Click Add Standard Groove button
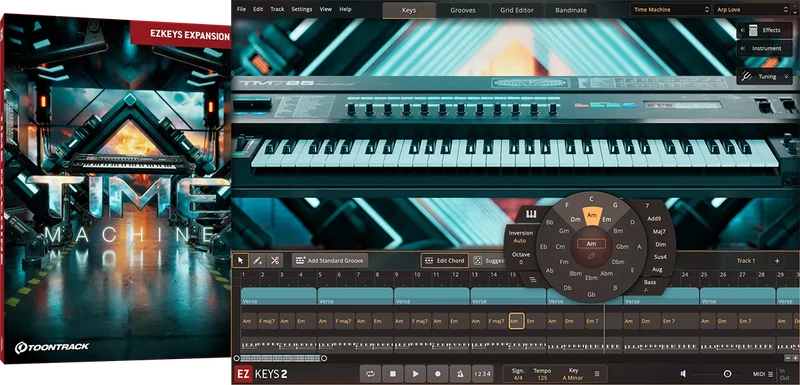The width and height of the screenshot is (800, 385). (330, 261)
